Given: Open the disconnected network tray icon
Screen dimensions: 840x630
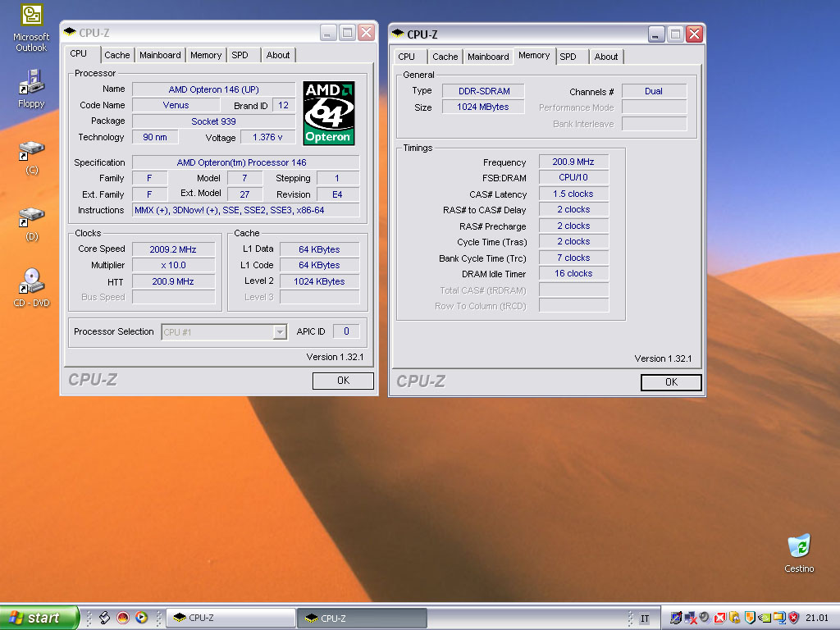Looking at the screenshot, I should tap(691, 619).
